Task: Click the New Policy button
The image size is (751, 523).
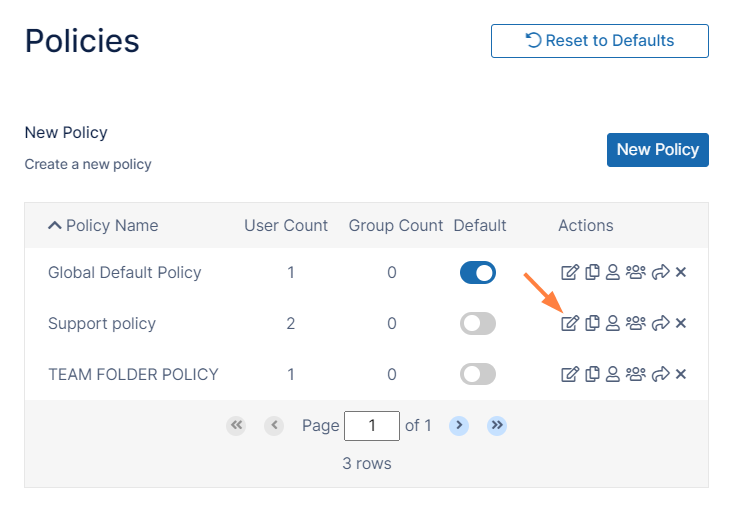Action: [657, 149]
